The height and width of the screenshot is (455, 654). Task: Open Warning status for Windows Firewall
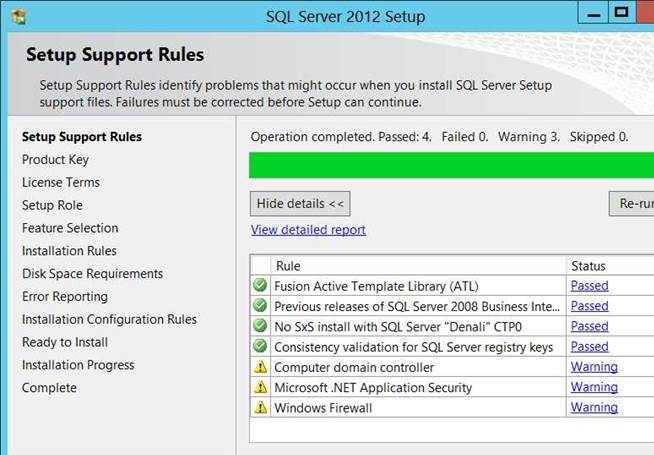(594, 407)
